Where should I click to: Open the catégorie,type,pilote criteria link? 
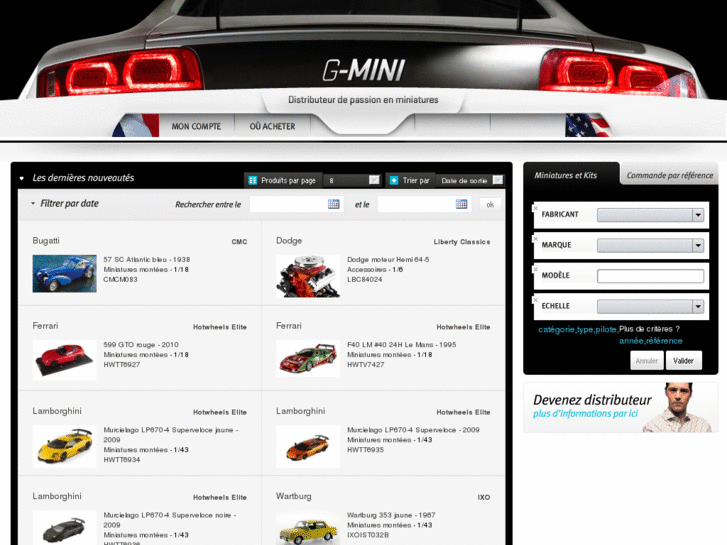pos(578,329)
